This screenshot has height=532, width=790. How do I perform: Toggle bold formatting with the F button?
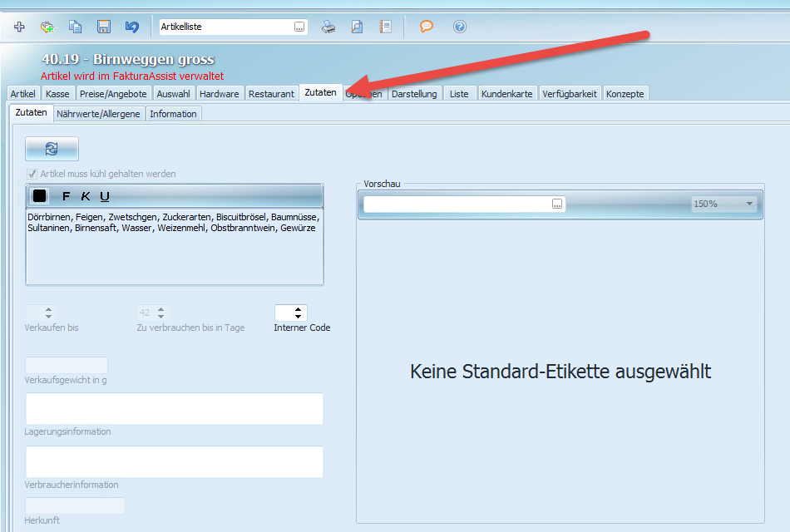coord(67,196)
